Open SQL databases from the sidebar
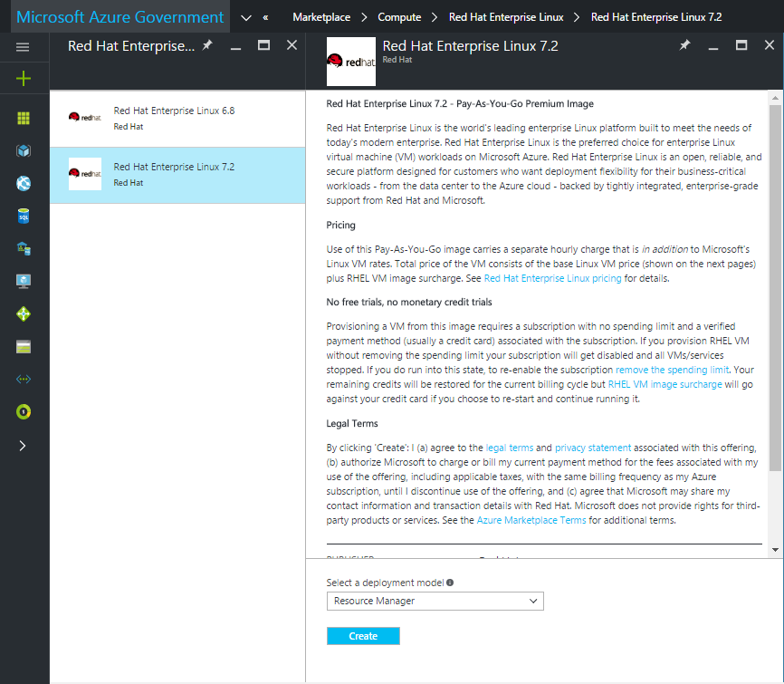This screenshot has width=784, height=684. tap(24, 216)
